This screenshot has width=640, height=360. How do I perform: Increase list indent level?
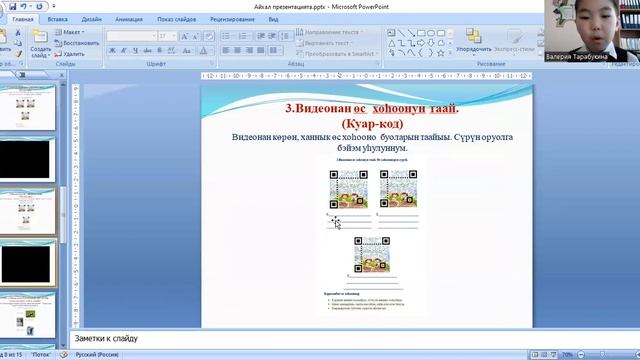272,36
